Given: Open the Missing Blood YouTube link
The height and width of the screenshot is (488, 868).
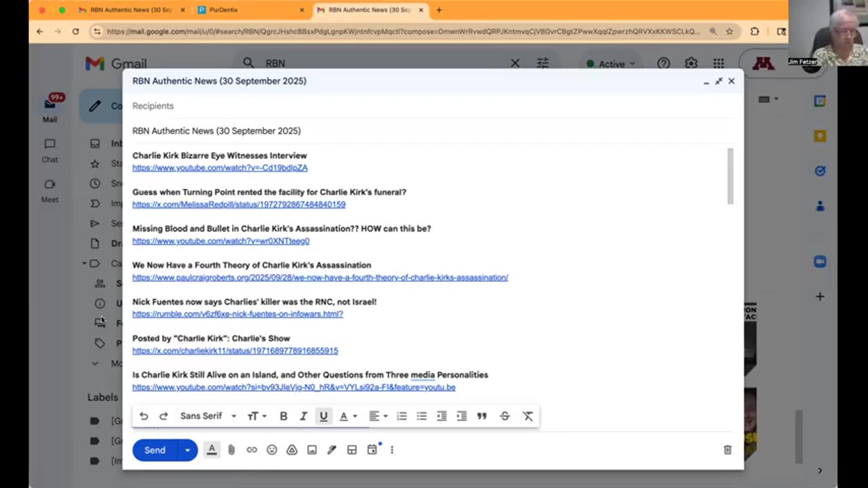Looking at the screenshot, I should click(x=220, y=241).
